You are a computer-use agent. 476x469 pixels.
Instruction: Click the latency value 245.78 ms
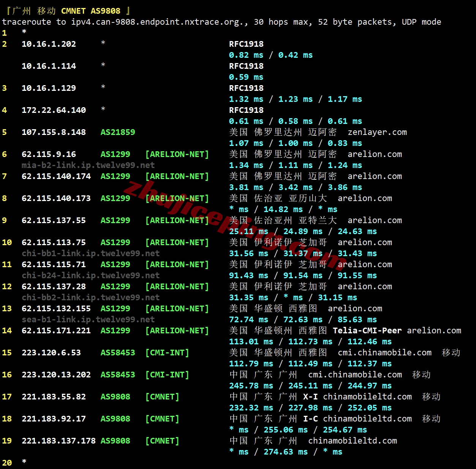coord(251,386)
